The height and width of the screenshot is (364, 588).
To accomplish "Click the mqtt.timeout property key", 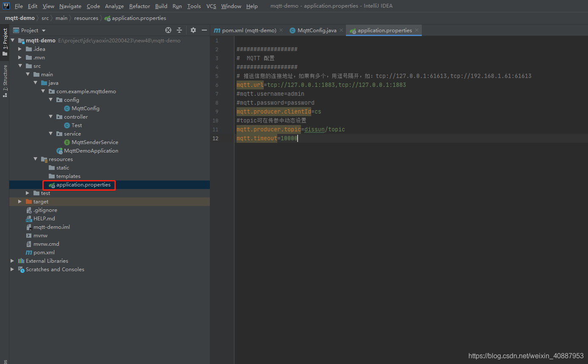I will (257, 138).
